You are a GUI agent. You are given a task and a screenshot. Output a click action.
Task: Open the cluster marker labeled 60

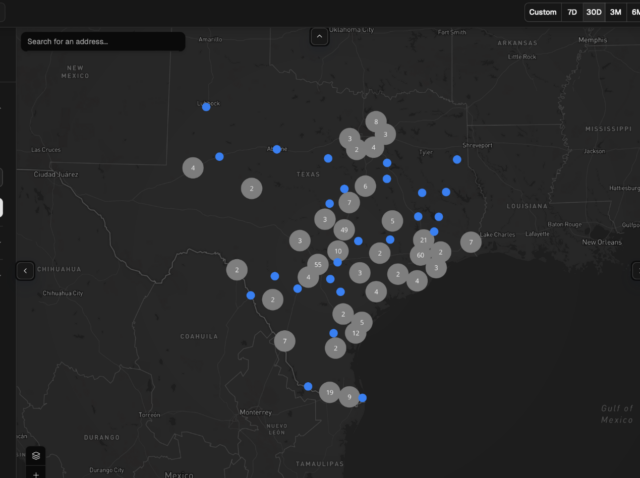coord(420,255)
